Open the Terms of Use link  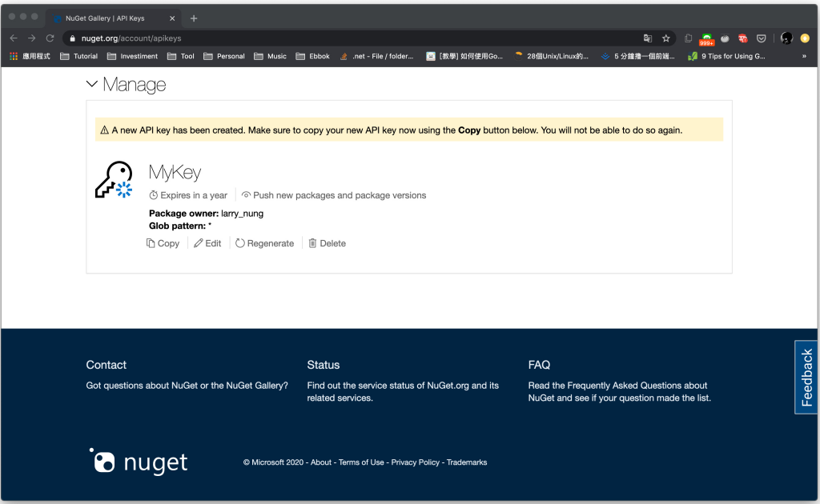pos(361,462)
